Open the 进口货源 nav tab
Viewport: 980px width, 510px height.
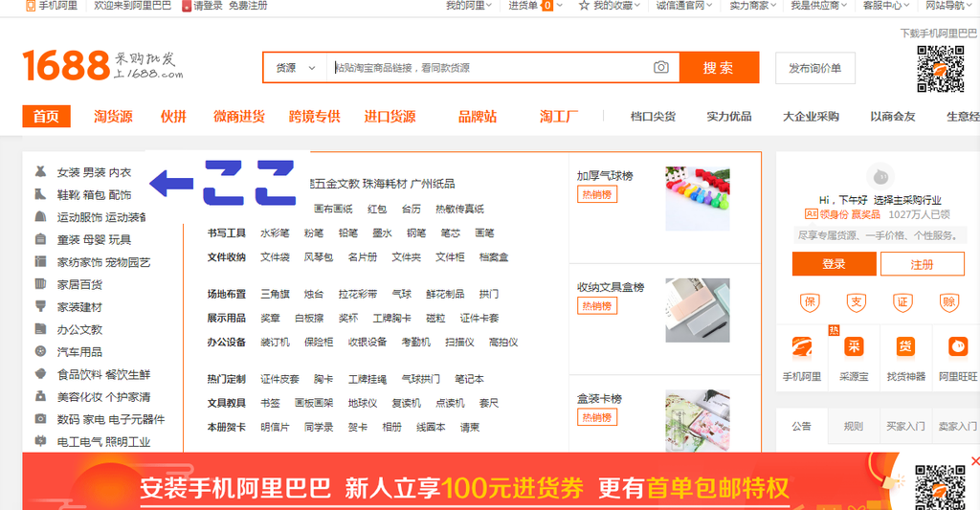[x=390, y=116]
